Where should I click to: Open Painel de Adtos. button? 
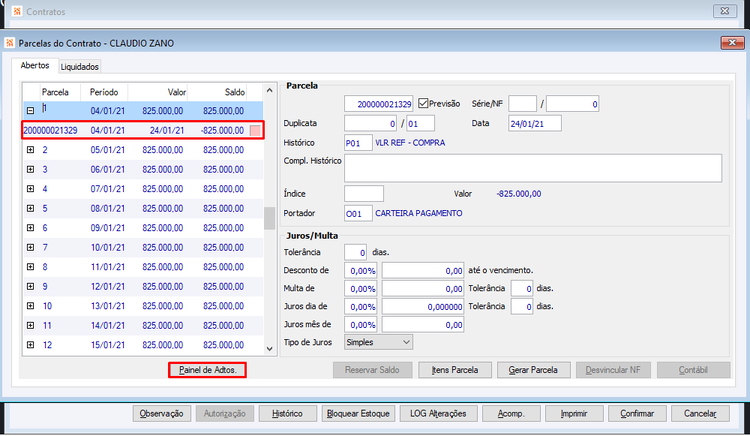tap(208, 370)
